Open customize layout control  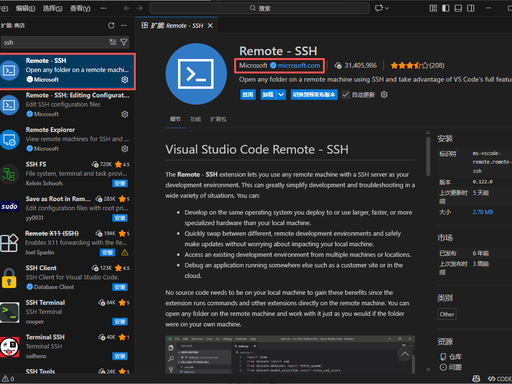click(433, 8)
